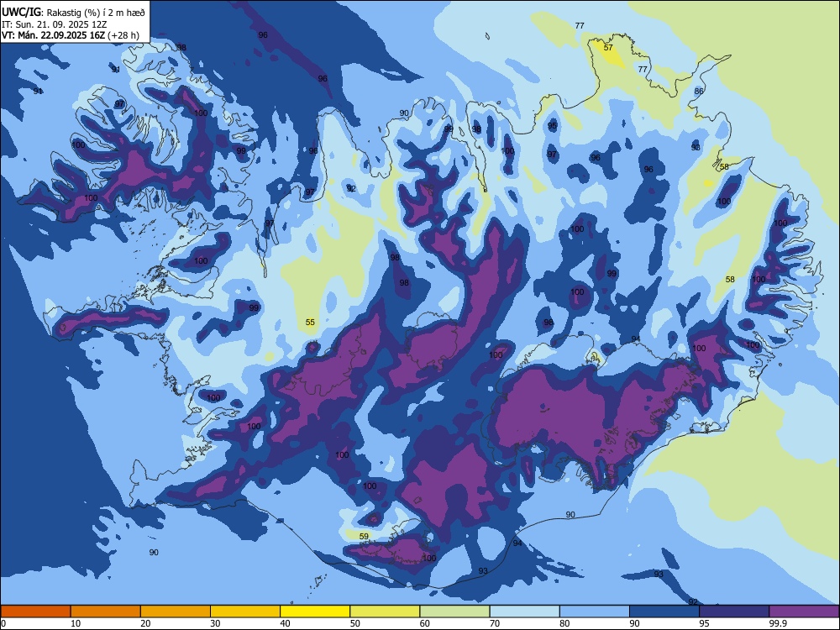Click the '55' humidity value on the map
The image size is (840, 630).
point(310,322)
